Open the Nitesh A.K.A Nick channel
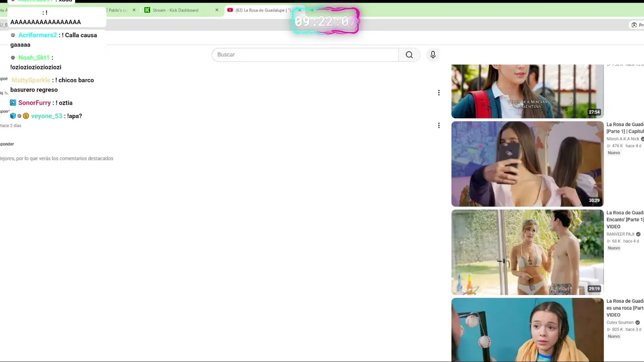The height and width of the screenshot is (362, 644). tap(623, 139)
